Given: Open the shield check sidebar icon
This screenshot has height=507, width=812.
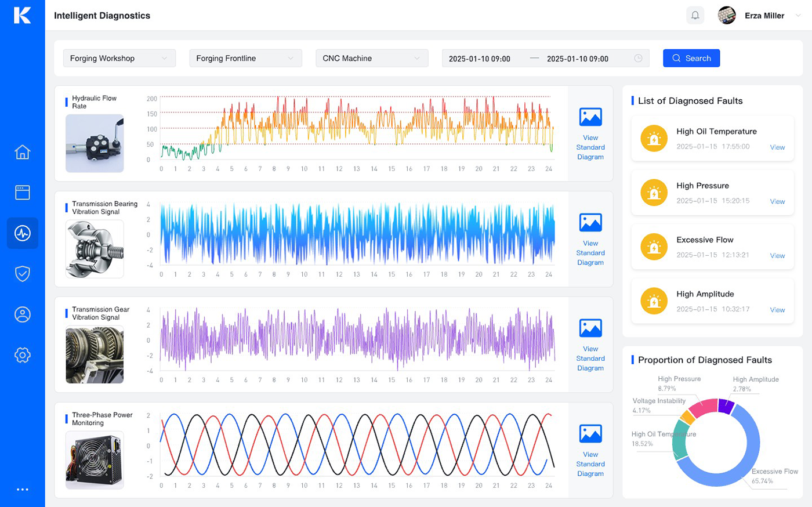Looking at the screenshot, I should 22,274.
